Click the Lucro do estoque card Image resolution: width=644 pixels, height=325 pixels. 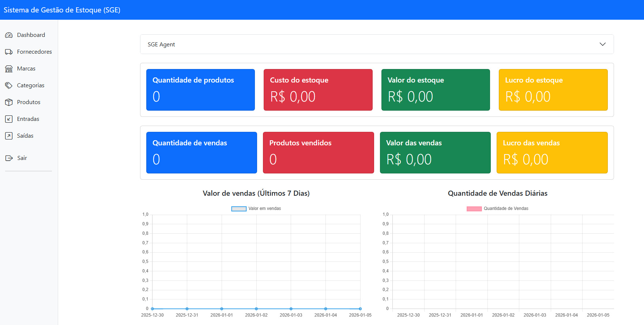coord(553,90)
